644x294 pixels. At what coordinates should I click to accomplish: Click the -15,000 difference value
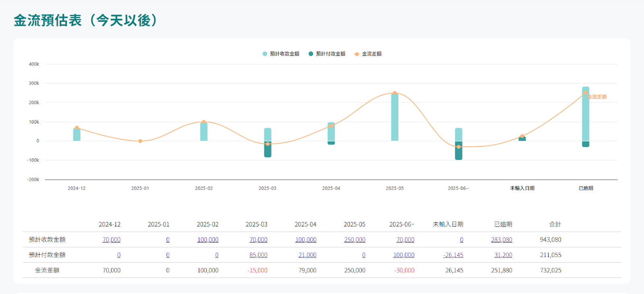point(257,270)
